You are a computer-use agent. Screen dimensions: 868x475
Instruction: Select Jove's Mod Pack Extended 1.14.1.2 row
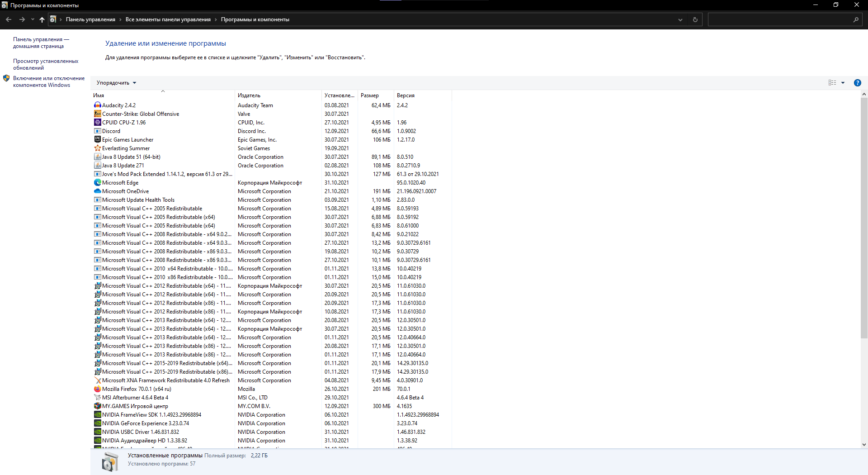click(272, 174)
